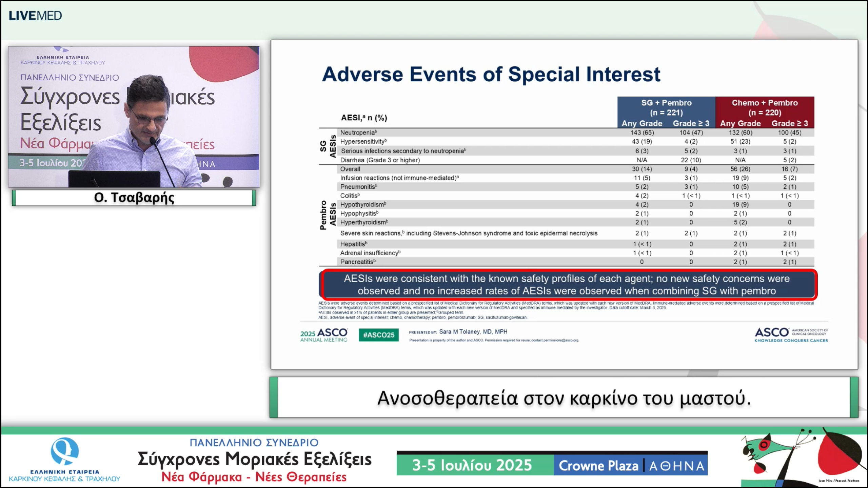Click the Hypothyroidism row label

[x=363, y=205]
